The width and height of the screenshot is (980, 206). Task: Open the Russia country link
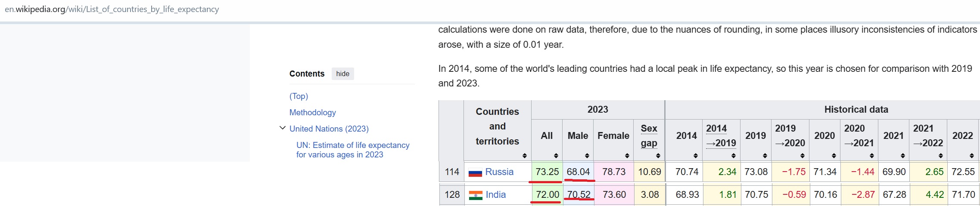tap(499, 172)
